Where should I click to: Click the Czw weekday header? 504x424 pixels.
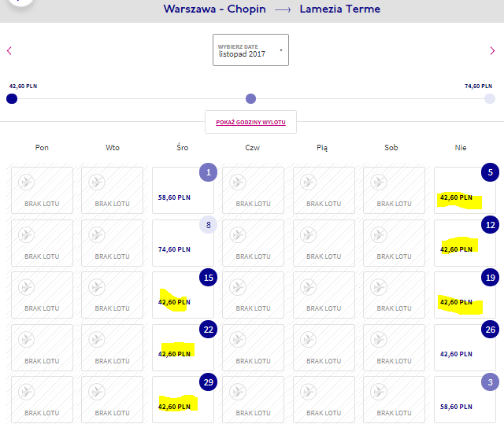[x=252, y=148]
